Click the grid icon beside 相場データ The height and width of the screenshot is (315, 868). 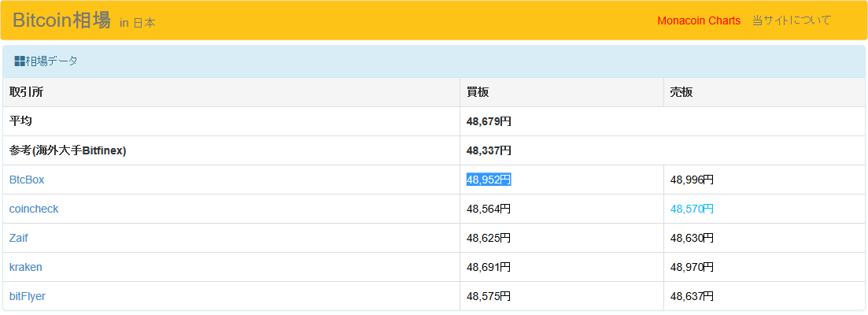(x=20, y=61)
